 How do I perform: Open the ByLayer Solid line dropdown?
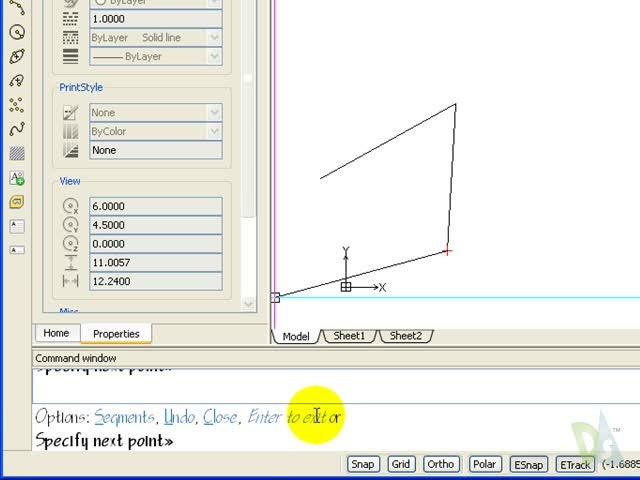[215, 38]
